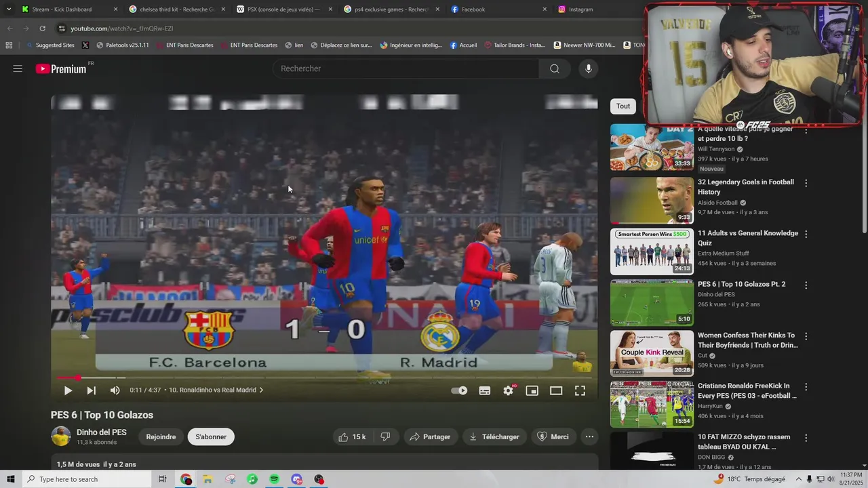
Task: Open the Paletools v25.1.11 bookmark
Action: [x=123, y=45]
